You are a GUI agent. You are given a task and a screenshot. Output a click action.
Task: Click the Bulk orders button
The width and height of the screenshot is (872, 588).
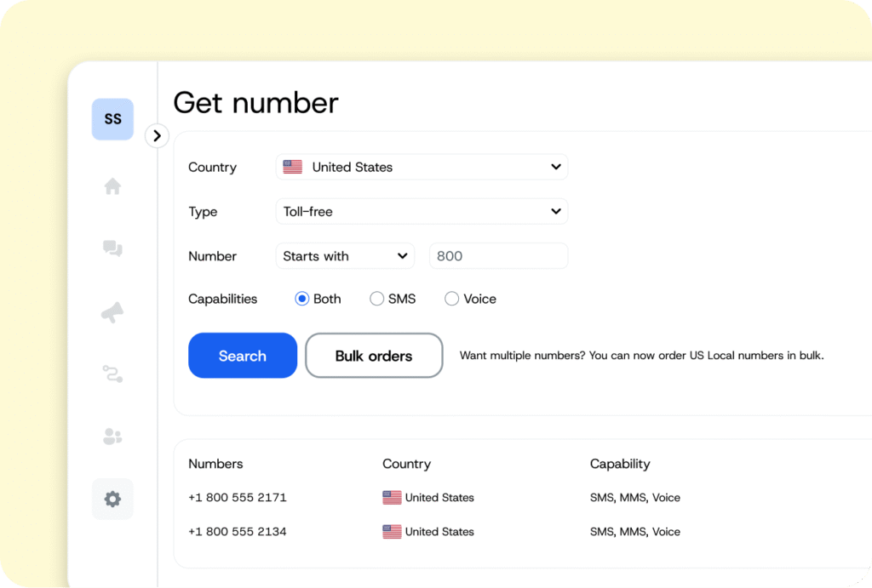click(374, 356)
